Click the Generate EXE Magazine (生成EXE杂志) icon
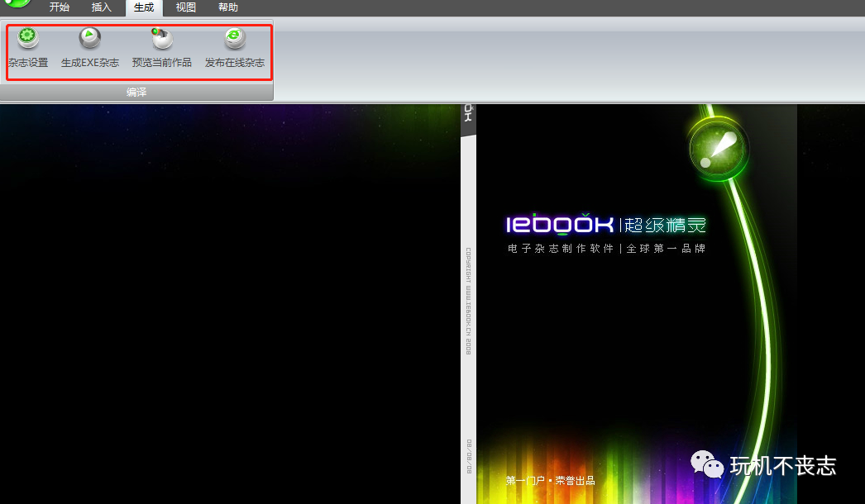 point(89,38)
